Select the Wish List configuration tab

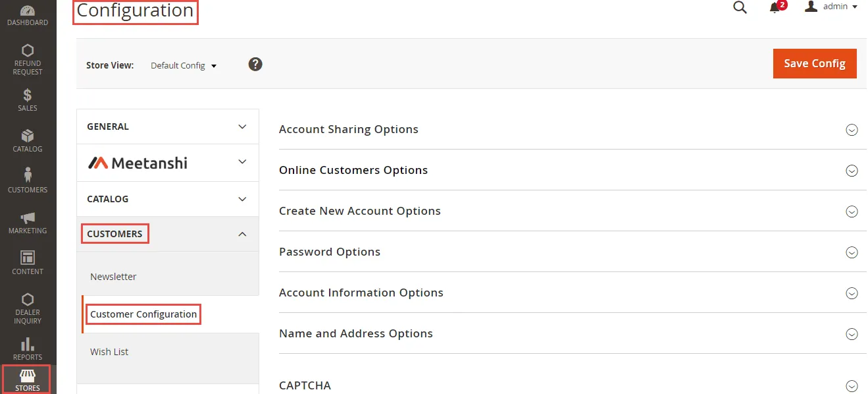point(109,352)
